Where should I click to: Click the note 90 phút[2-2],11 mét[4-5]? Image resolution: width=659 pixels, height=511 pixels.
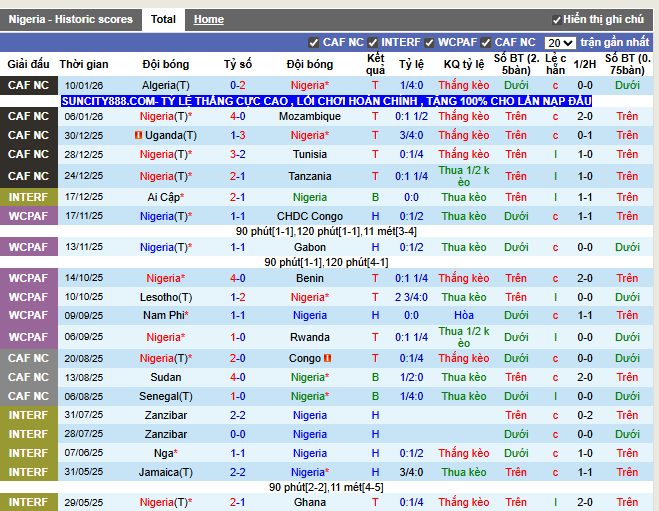pyautogui.click(x=326, y=487)
